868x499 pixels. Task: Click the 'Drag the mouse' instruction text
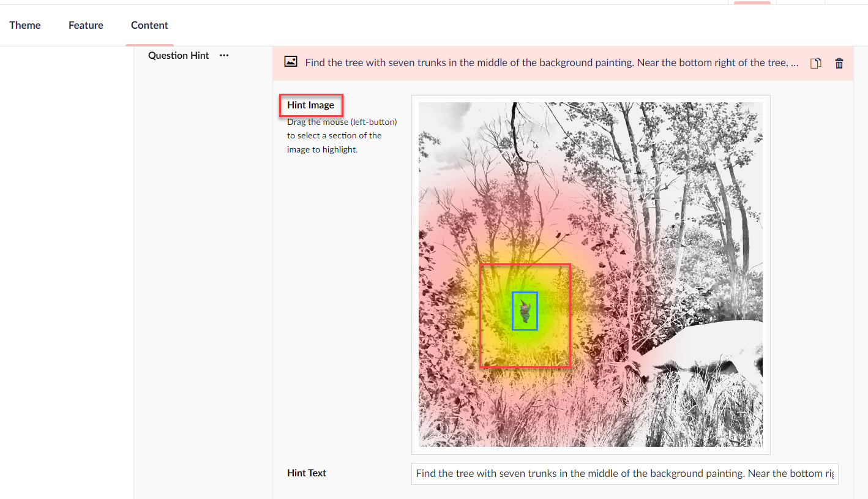pos(342,135)
